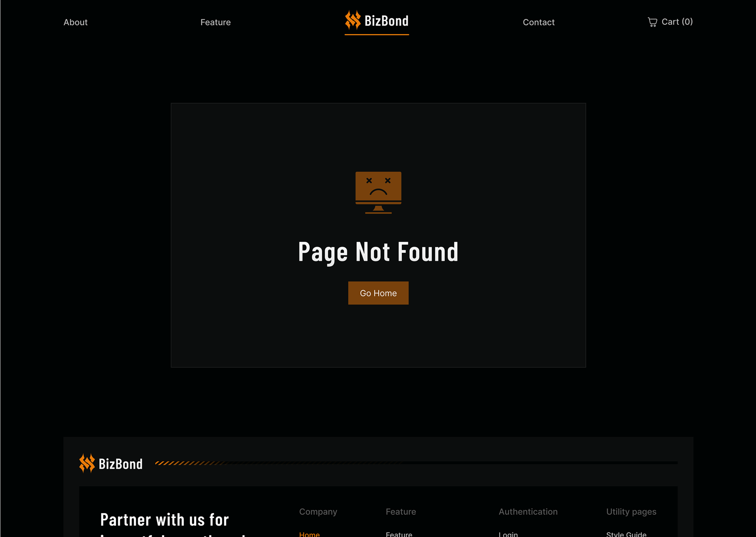Open the shopping cart icon
The image size is (756, 537).
(x=652, y=22)
